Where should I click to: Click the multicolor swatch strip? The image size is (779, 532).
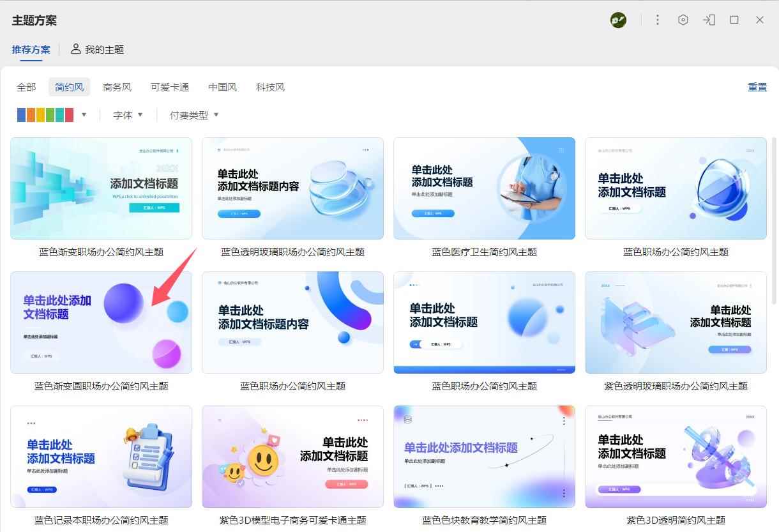pyautogui.click(x=45, y=115)
